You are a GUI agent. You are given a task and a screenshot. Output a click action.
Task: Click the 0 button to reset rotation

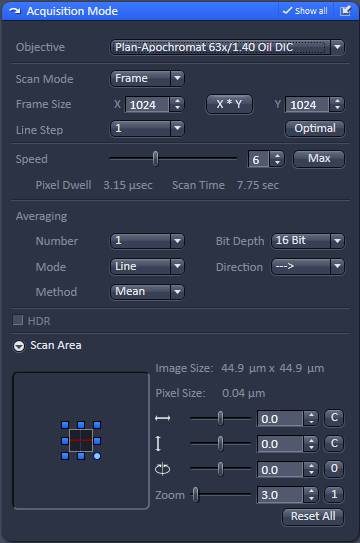coord(334,469)
